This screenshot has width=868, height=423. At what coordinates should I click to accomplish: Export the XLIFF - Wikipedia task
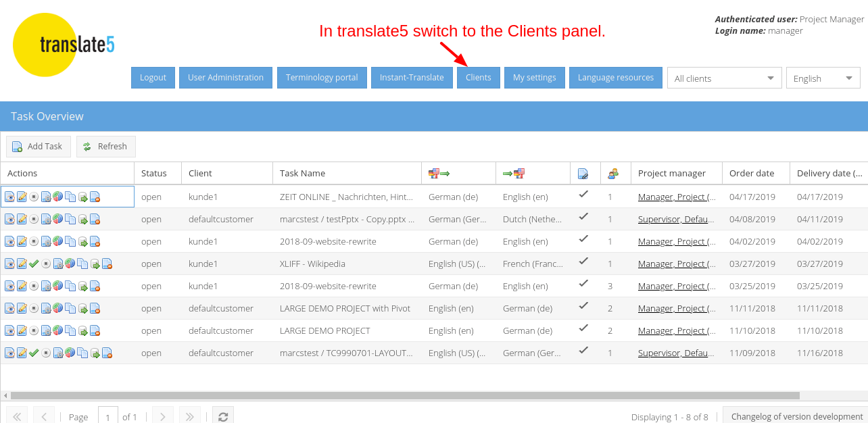pyautogui.click(x=95, y=264)
